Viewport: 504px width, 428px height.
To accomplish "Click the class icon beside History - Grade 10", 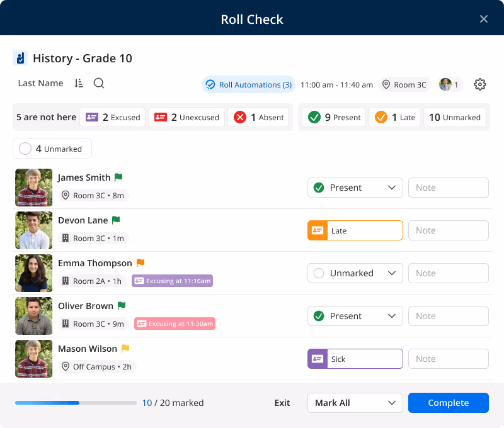I will 20,58.
